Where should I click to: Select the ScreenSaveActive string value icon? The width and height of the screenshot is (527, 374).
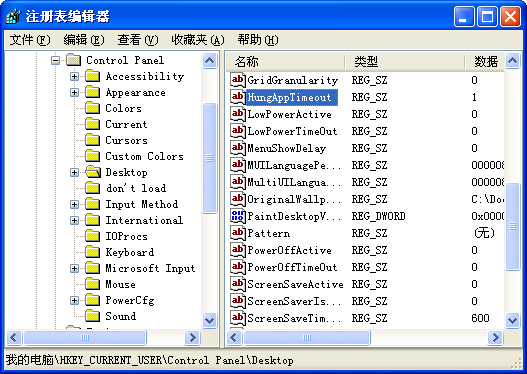[x=237, y=284]
